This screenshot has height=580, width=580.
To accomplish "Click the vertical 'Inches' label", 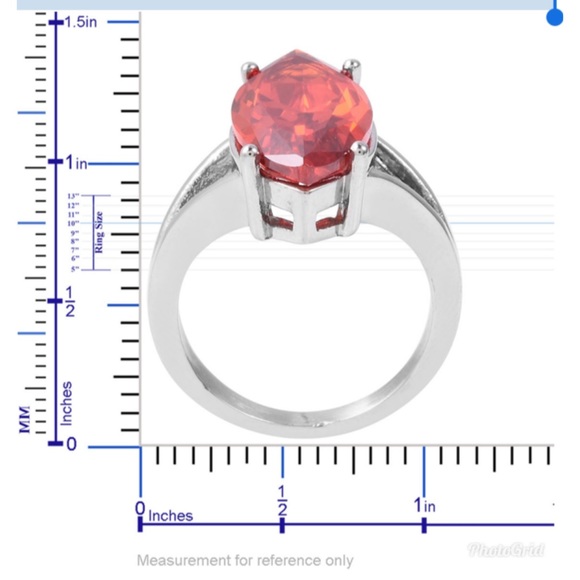I will click(x=66, y=404).
